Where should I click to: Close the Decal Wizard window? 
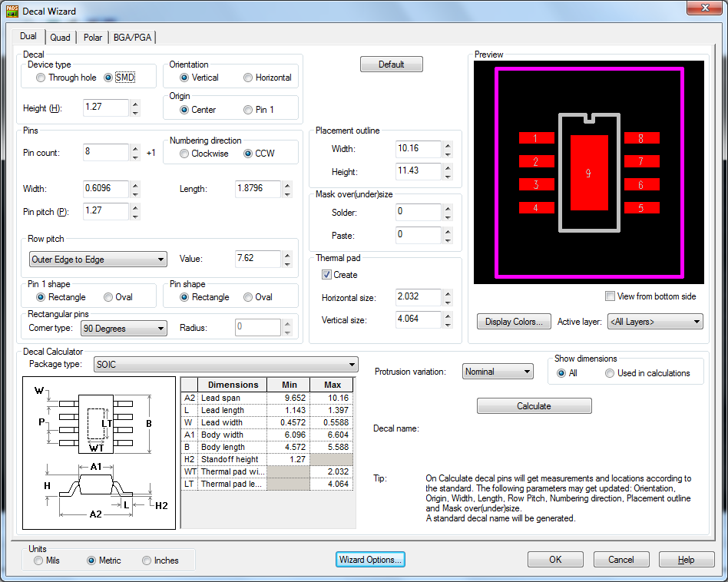click(705, 8)
